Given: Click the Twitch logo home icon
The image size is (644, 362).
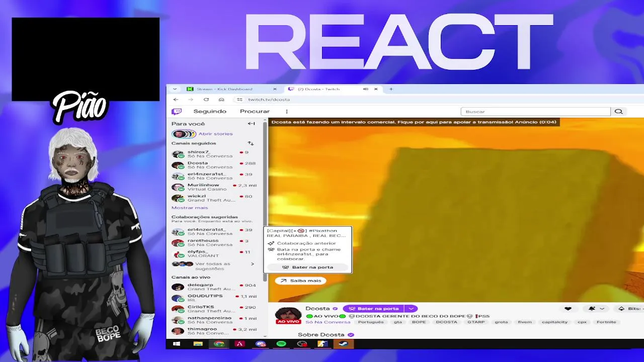Looking at the screenshot, I should (177, 112).
